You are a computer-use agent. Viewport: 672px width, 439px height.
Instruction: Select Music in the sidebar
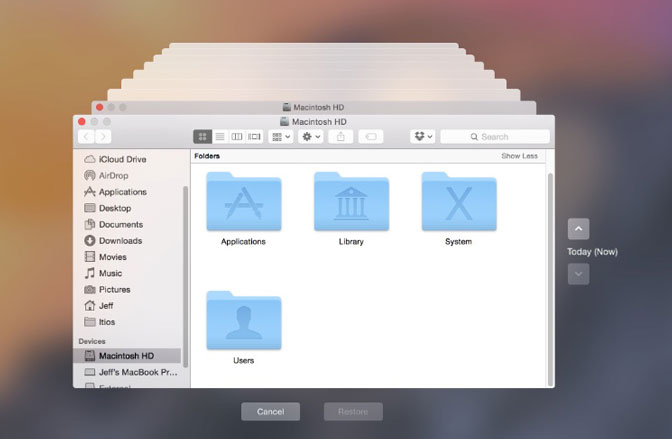click(127, 273)
